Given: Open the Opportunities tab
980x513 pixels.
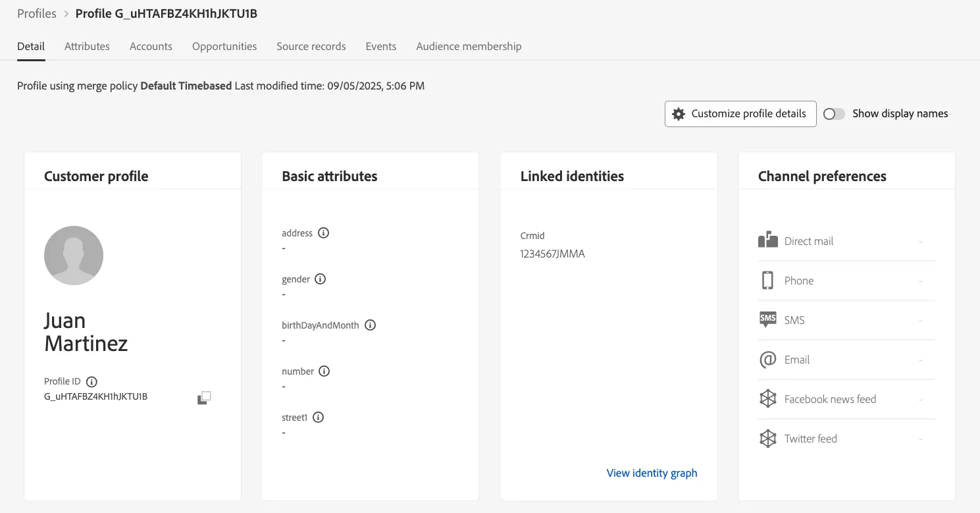Looking at the screenshot, I should (x=224, y=46).
